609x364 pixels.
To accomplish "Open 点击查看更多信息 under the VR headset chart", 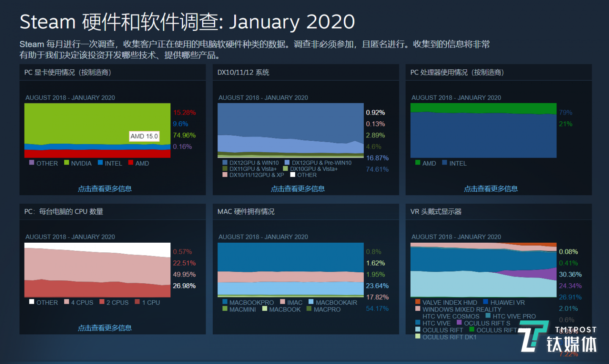I will [x=490, y=328].
